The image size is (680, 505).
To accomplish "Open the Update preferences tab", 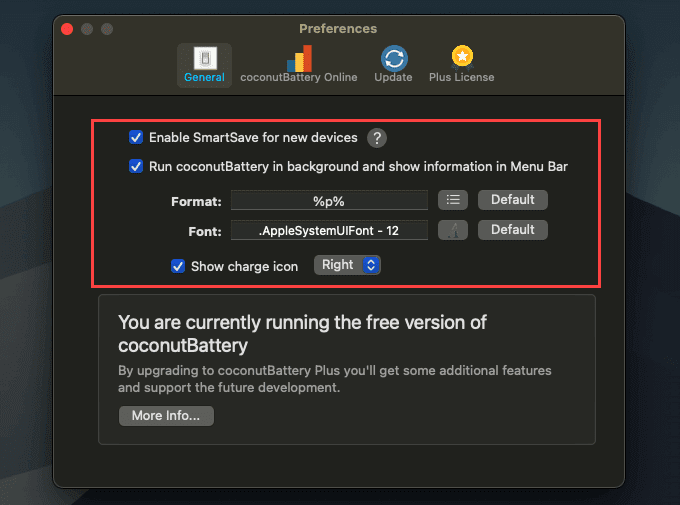I will click(x=393, y=65).
